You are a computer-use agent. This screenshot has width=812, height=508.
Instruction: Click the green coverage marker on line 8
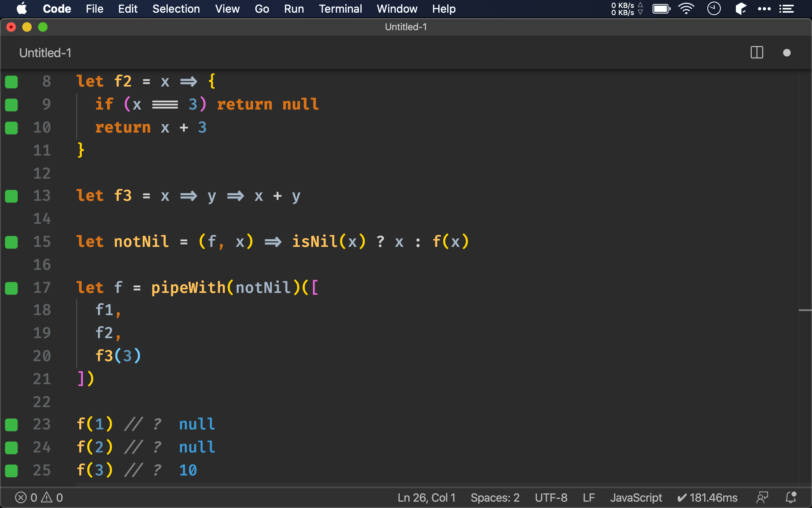click(11, 82)
